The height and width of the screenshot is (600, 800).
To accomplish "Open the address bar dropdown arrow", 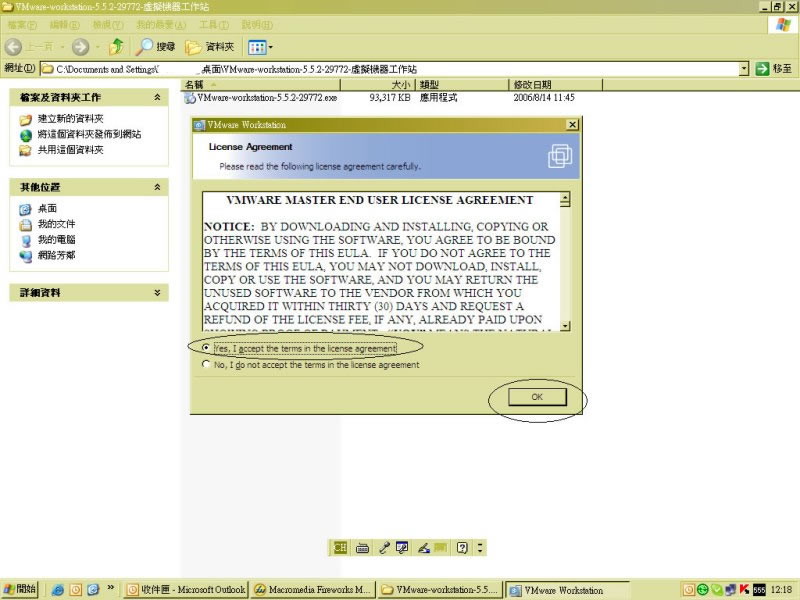I will tap(744, 69).
